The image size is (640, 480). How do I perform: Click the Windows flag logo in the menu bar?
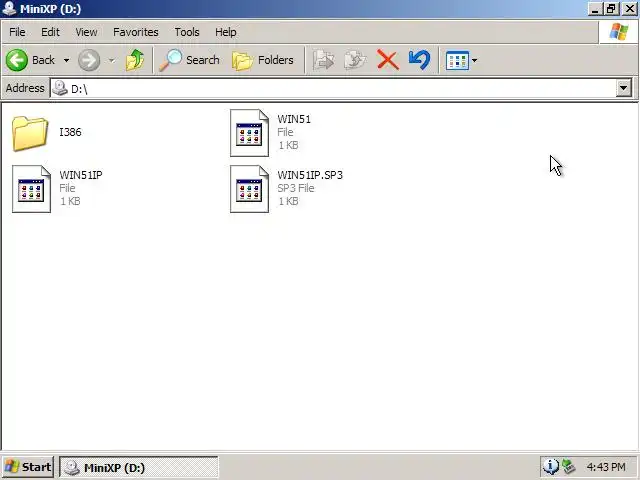point(618,32)
